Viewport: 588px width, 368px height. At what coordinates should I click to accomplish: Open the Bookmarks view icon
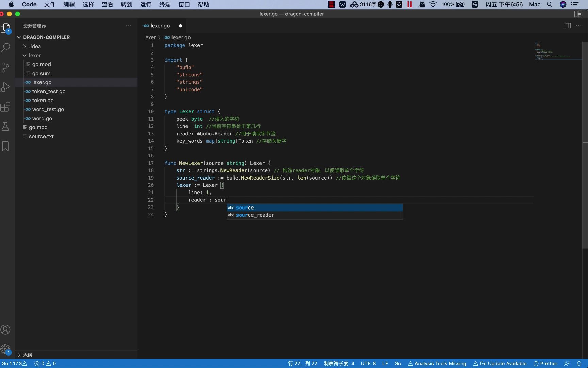(x=6, y=146)
